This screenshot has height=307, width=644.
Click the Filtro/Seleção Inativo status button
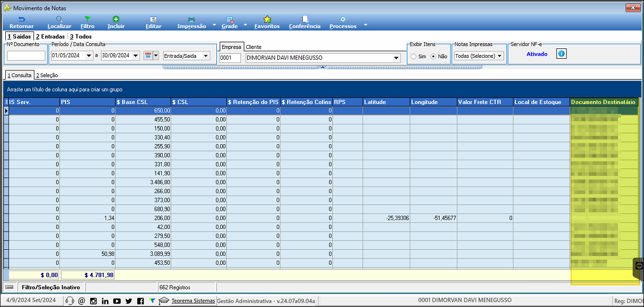click(x=51, y=287)
